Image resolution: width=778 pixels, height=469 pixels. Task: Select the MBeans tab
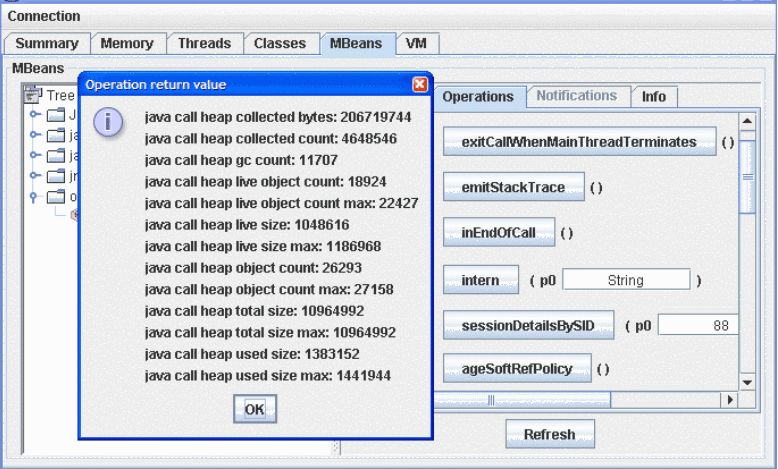click(x=356, y=44)
